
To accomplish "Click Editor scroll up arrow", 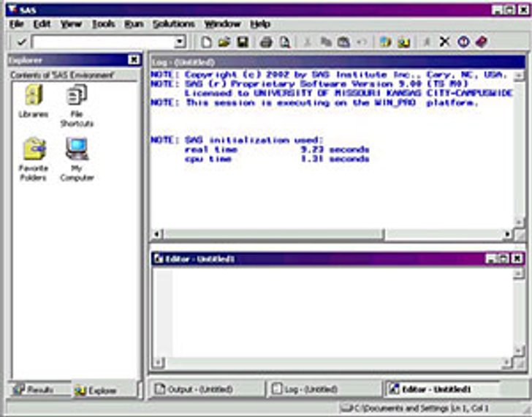I will [519, 274].
